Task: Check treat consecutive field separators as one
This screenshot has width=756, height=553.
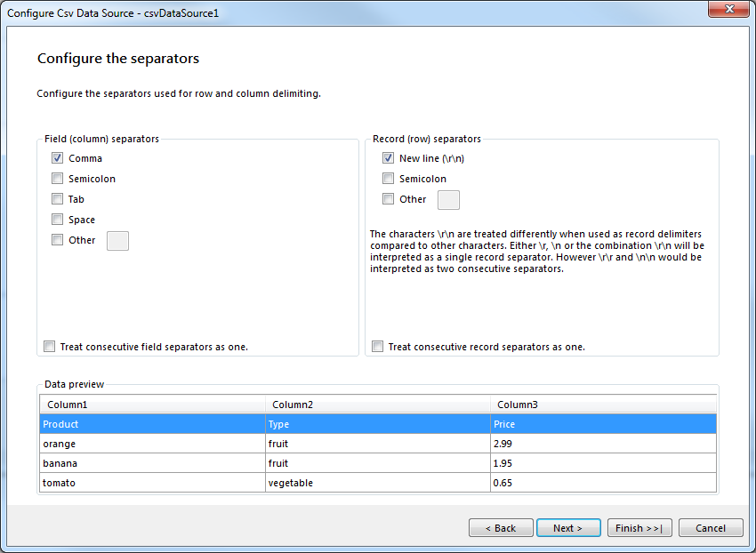Action: [49, 346]
